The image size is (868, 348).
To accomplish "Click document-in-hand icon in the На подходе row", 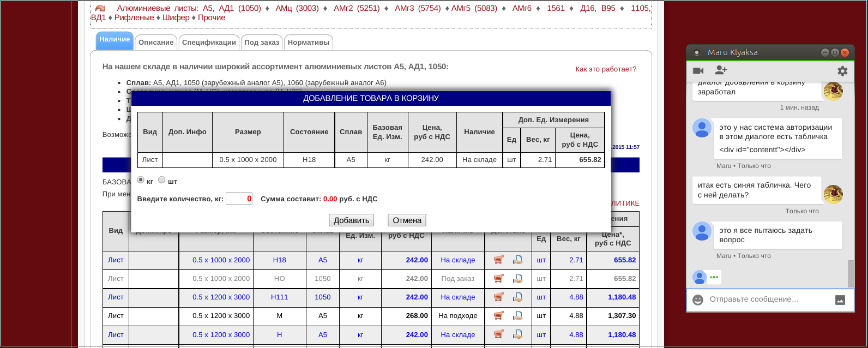I will [x=518, y=316].
